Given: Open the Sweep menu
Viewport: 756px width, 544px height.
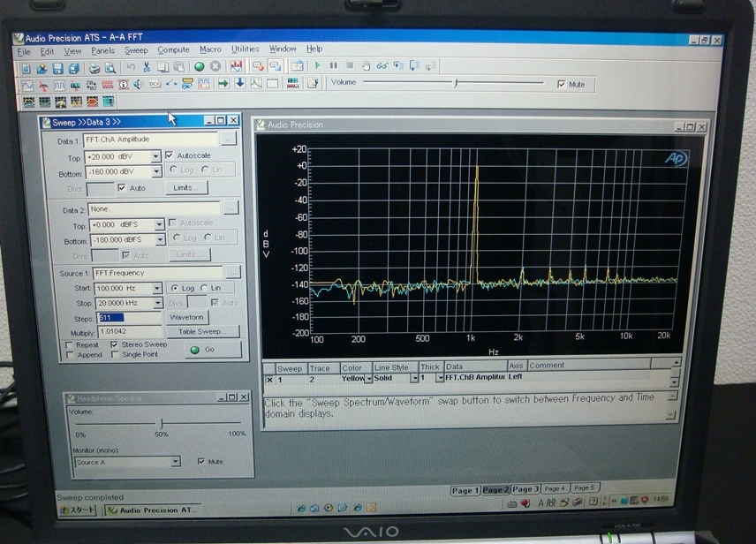Looking at the screenshot, I should pos(136,50).
